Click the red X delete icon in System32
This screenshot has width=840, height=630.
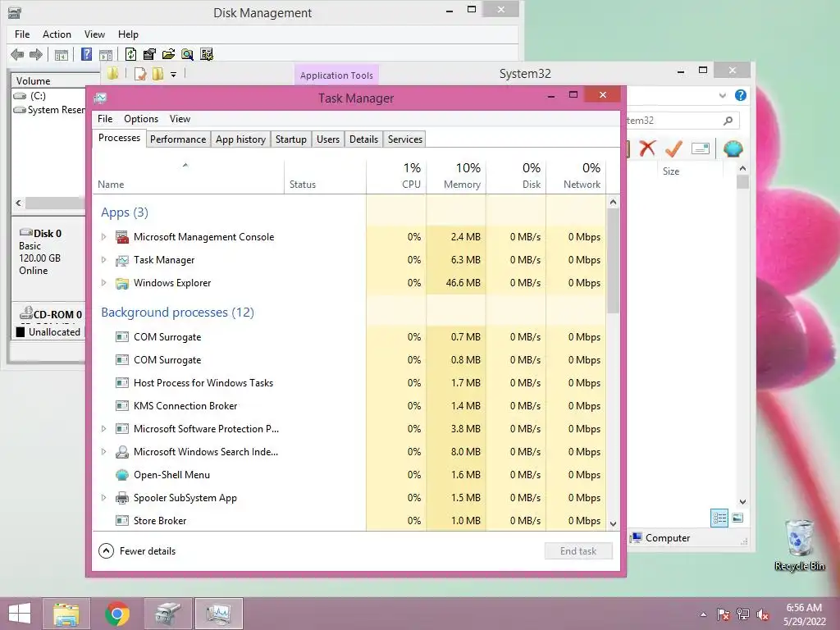click(x=647, y=148)
